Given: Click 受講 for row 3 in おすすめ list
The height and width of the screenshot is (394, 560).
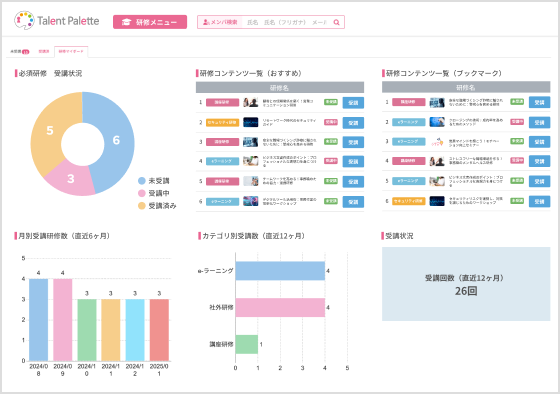Looking at the screenshot, I should (353, 142).
